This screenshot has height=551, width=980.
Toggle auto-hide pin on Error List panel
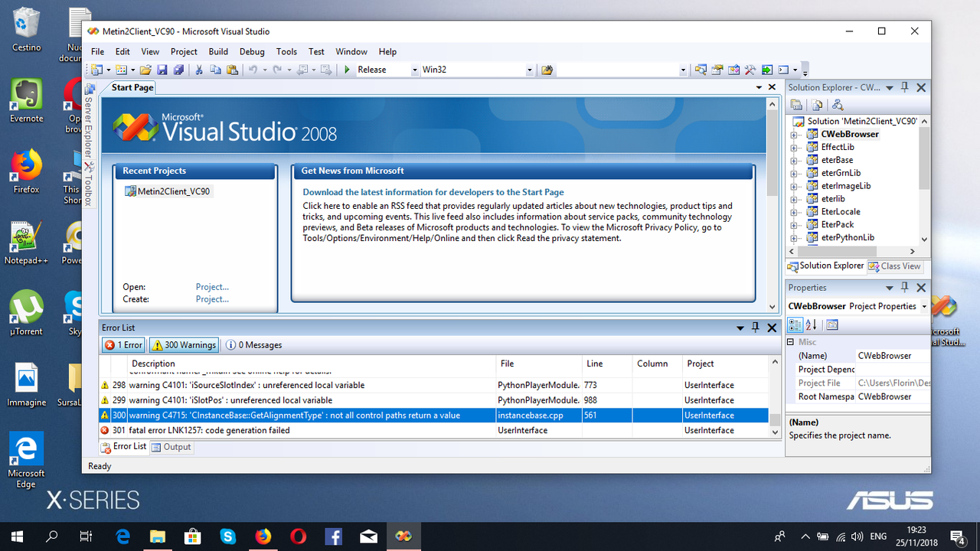click(756, 327)
